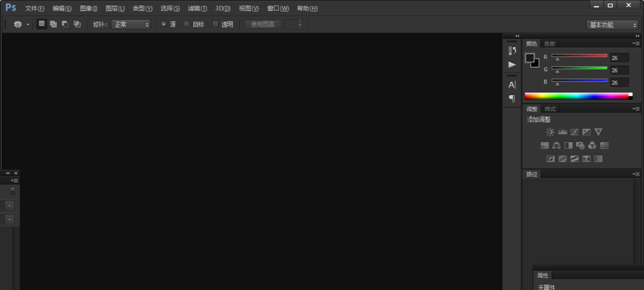Select the Intersect with Selection icon
This screenshot has width=644, height=290.
pyautogui.click(x=77, y=24)
